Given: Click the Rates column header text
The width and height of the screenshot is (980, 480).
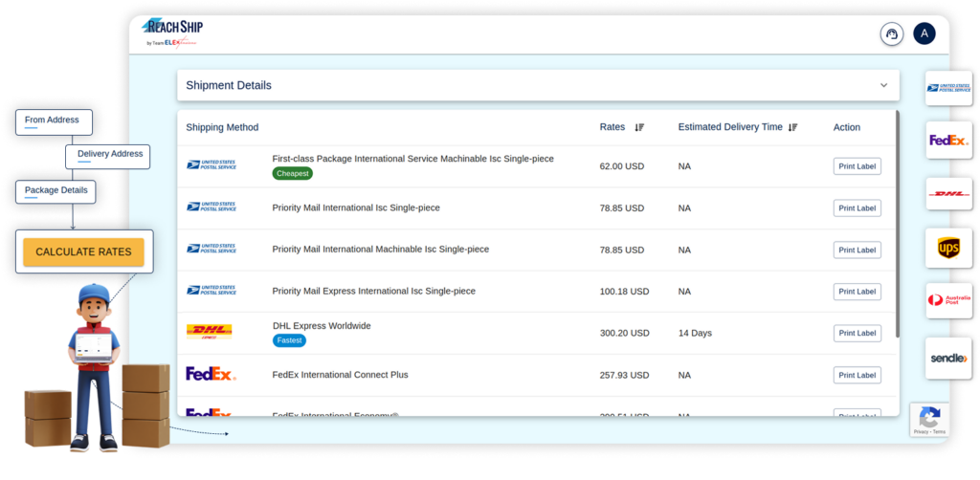Looking at the screenshot, I should [612, 127].
